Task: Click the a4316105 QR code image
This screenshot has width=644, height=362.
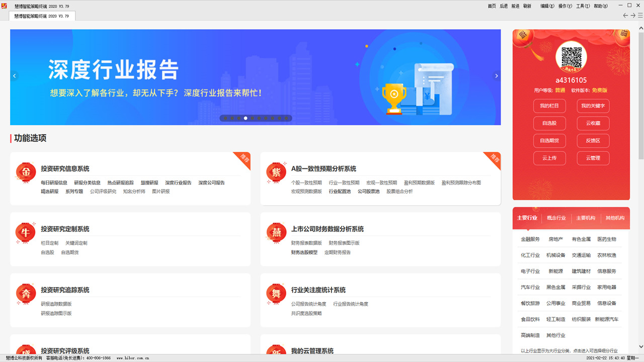Action: point(571,57)
